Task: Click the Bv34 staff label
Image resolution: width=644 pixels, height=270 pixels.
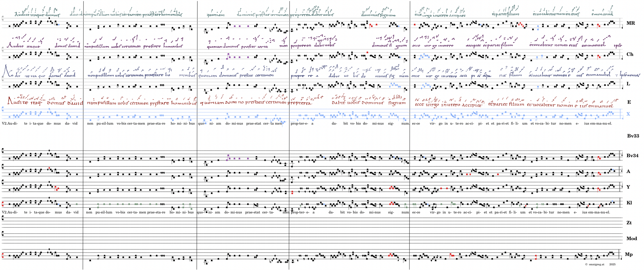Action: click(632, 156)
